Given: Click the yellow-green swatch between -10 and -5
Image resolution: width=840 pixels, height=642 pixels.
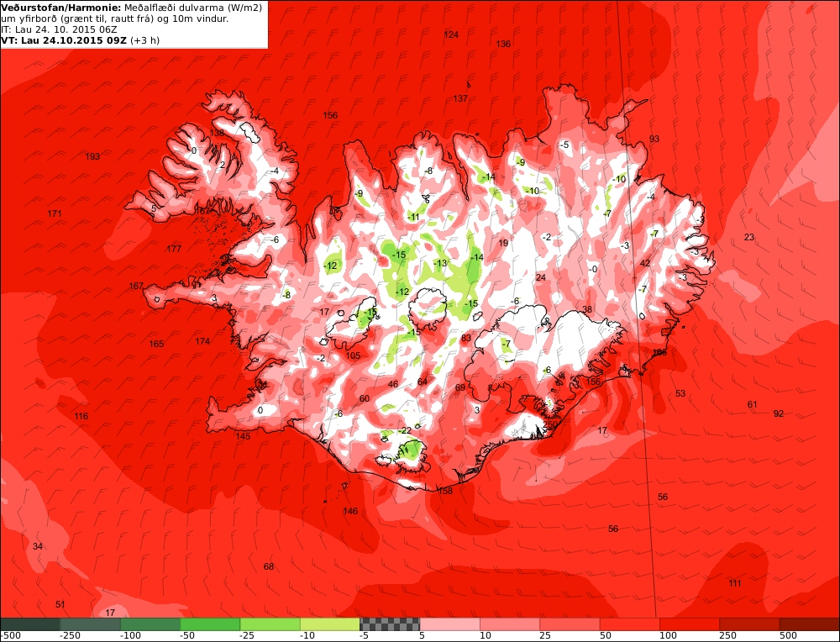Looking at the screenshot, I should [330, 624].
